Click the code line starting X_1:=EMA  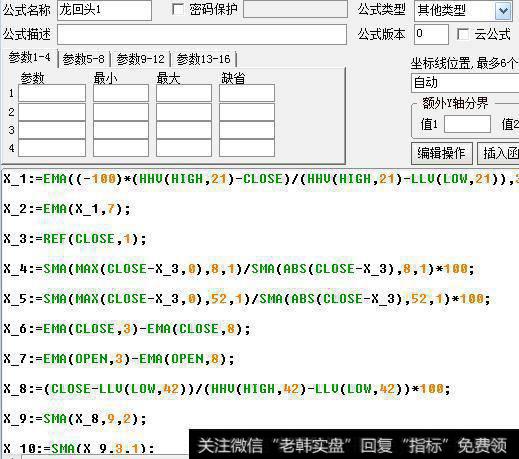pyautogui.click(x=261, y=179)
